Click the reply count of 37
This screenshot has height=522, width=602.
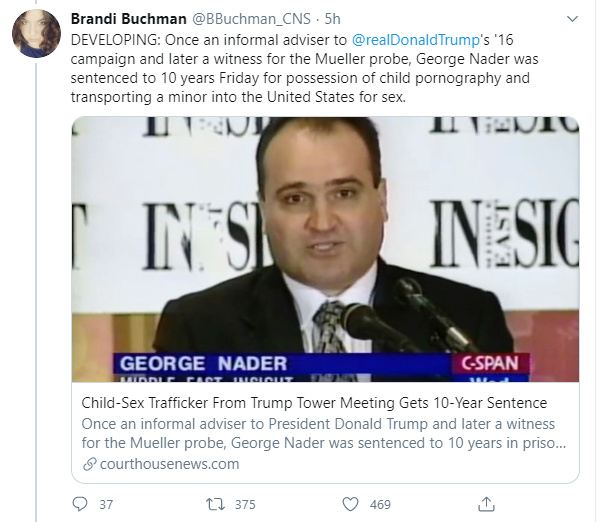pos(106,505)
